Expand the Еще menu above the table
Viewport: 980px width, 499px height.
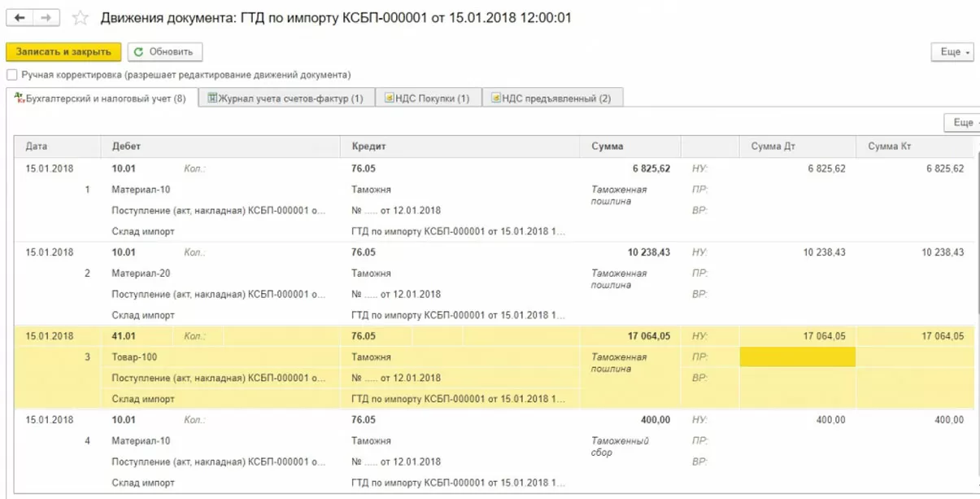click(x=964, y=123)
